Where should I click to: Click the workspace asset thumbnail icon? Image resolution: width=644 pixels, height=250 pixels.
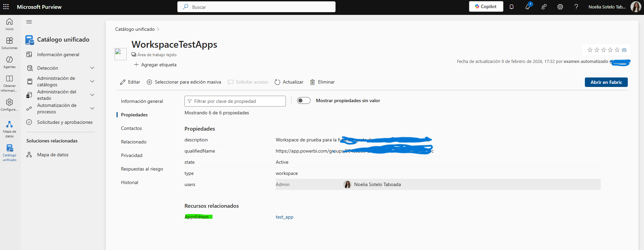click(121, 54)
